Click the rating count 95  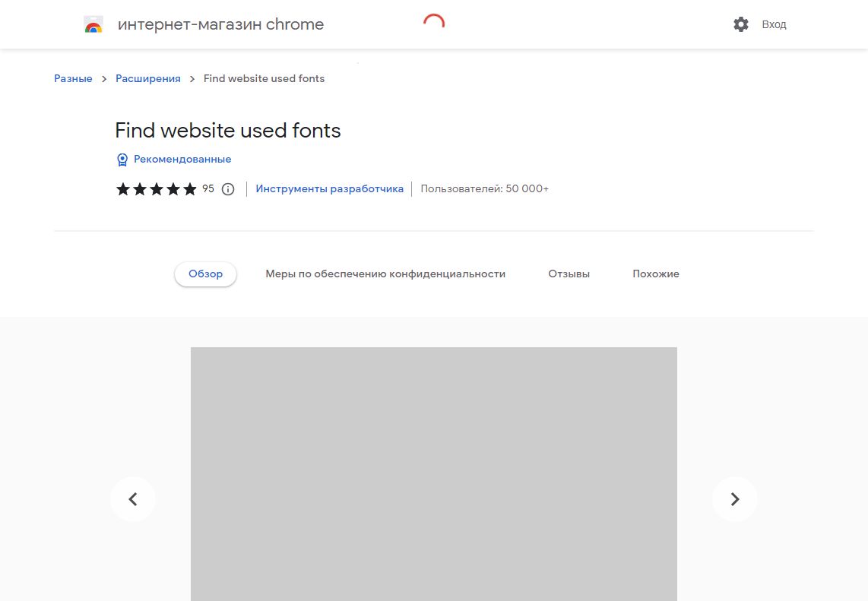(x=208, y=188)
